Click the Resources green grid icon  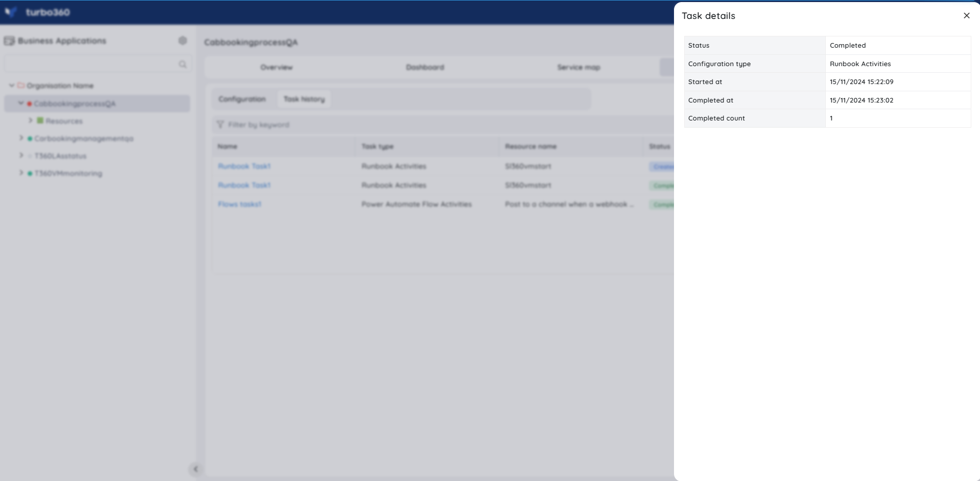tap(40, 121)
